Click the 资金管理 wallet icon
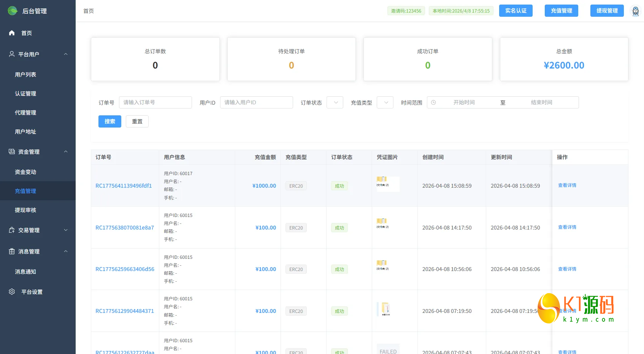The image size is (644, 354). (x=12, y=151)
